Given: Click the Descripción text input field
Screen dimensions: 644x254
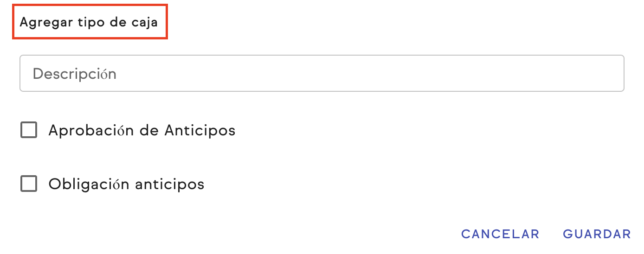Looking at the screenshot, I should (322, 74).
